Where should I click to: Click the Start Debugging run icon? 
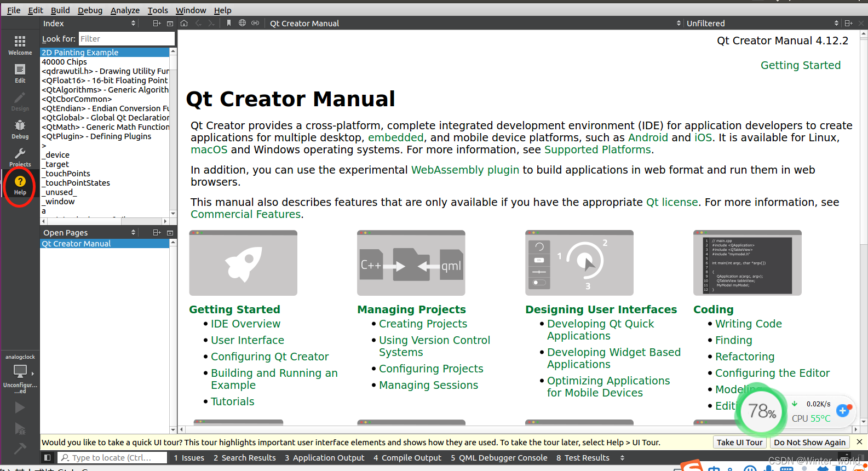coord(20,429)
